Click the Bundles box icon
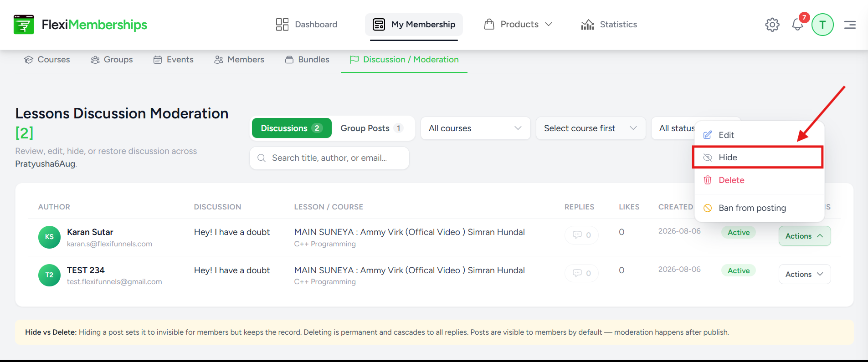The width and height of the screenshot is (868, 362). click(289, 60)
